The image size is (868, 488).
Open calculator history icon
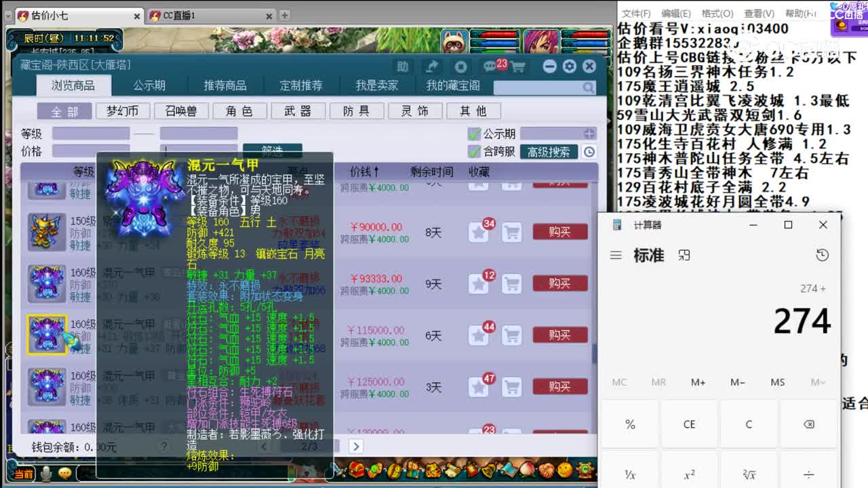[822, 255]
